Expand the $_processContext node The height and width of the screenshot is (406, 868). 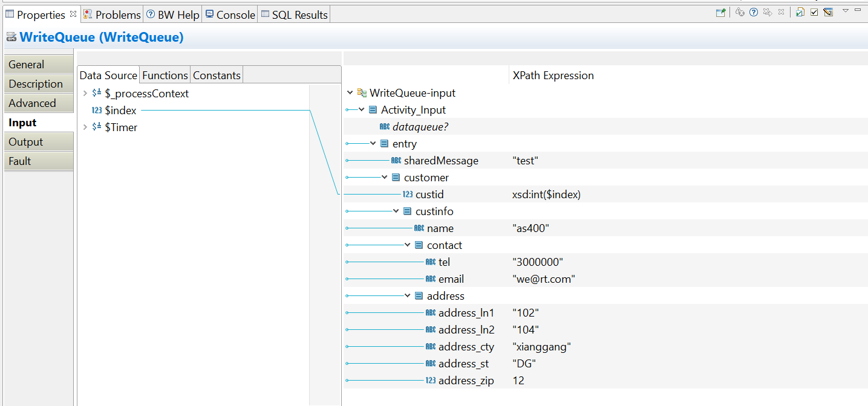[x=85, y=94]
